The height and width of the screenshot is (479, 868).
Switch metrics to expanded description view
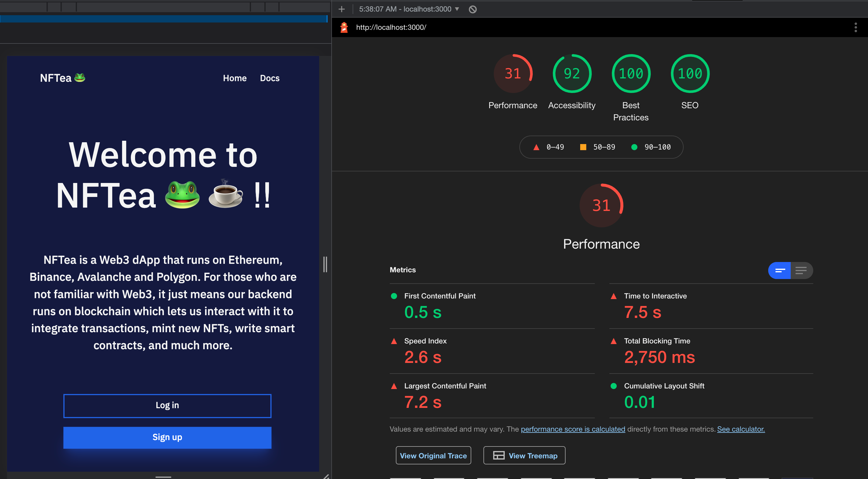[x=801, y=270]
